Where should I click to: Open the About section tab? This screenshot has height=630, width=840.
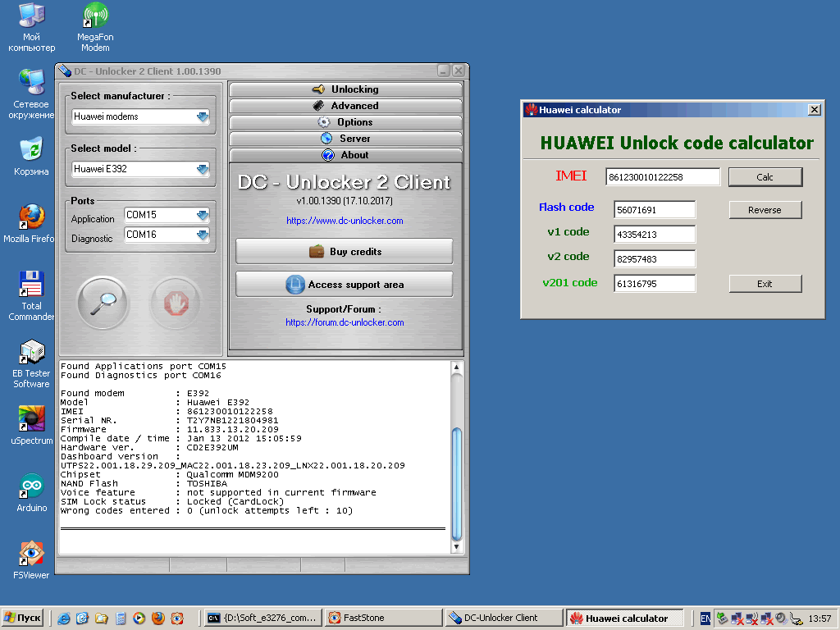pyautogui.click(x=345, y=155)
